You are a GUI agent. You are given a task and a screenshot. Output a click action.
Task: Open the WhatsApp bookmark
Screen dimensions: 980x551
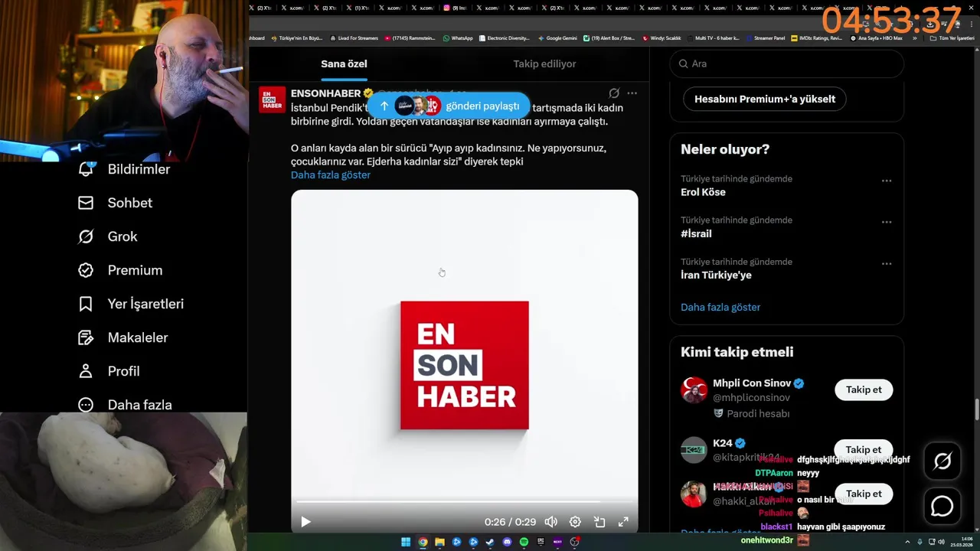(x=458, y=37)
